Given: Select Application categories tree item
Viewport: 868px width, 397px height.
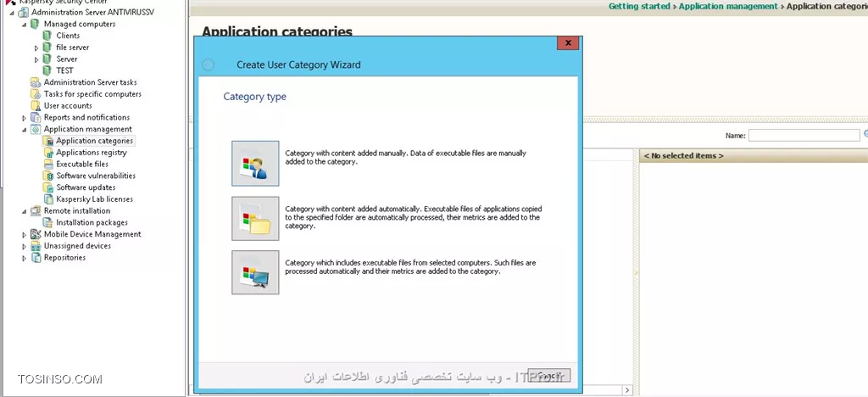Looking at the screenshot, I should 95,141.
